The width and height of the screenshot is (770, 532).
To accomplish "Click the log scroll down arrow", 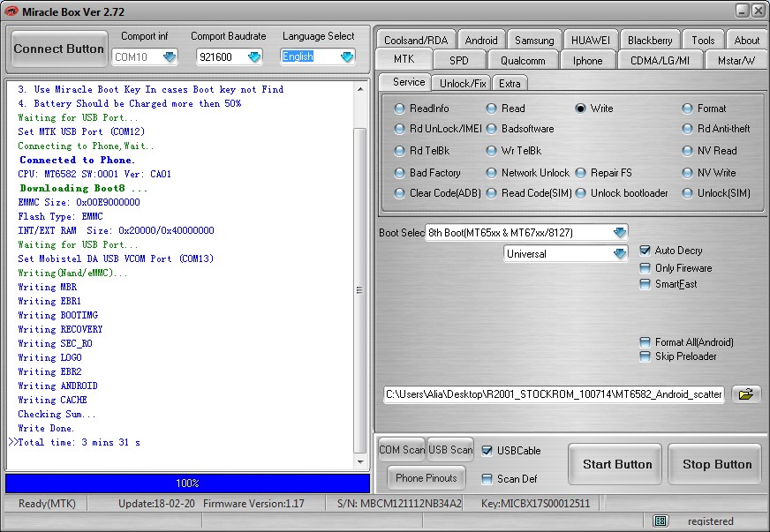I will click(x=360, y=461).
